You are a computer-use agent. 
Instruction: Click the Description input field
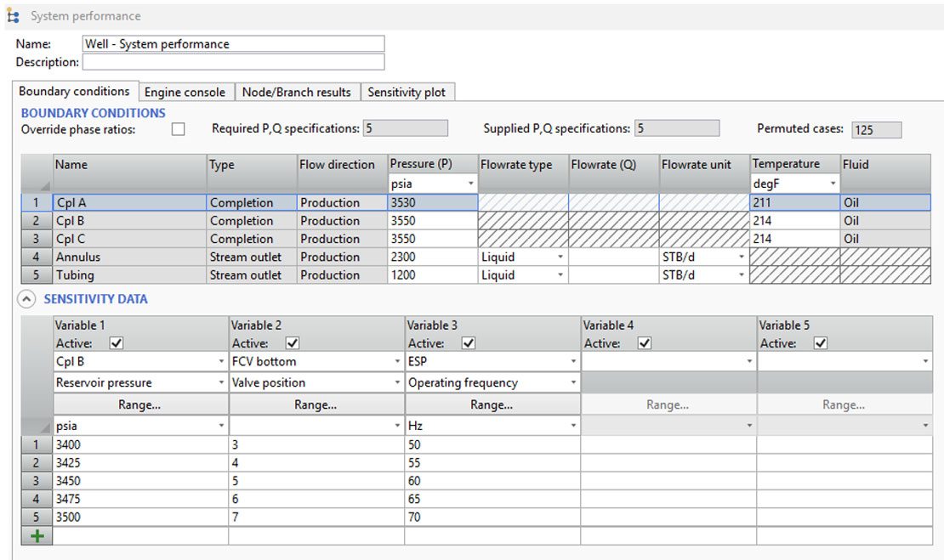click(x=234, y=62)
